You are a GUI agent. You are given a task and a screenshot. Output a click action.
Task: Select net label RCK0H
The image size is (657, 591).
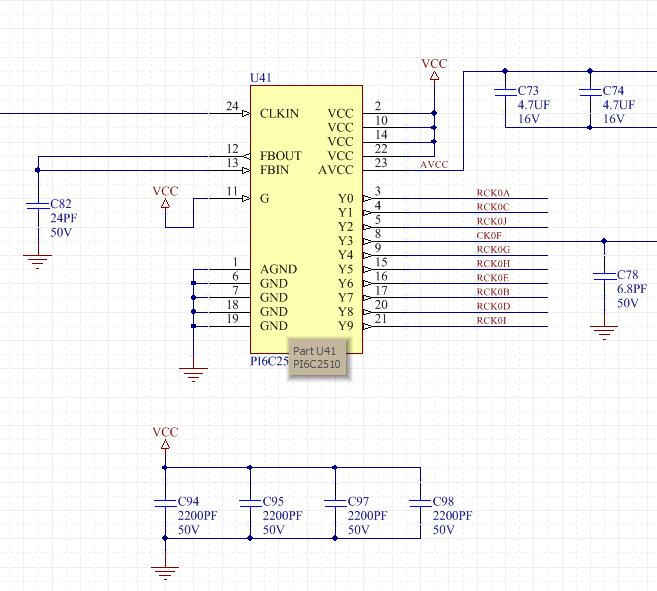point(493,264)
